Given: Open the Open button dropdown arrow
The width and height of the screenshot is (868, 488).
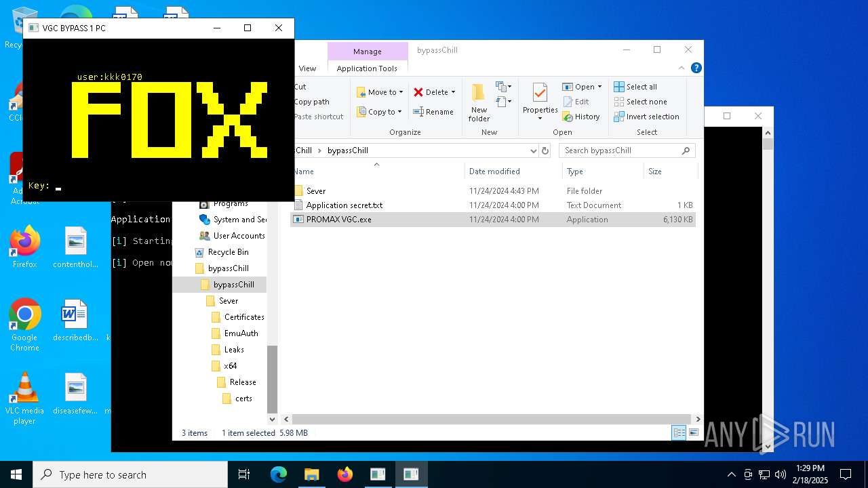Looking at the screenshot, I should (599, 87).
